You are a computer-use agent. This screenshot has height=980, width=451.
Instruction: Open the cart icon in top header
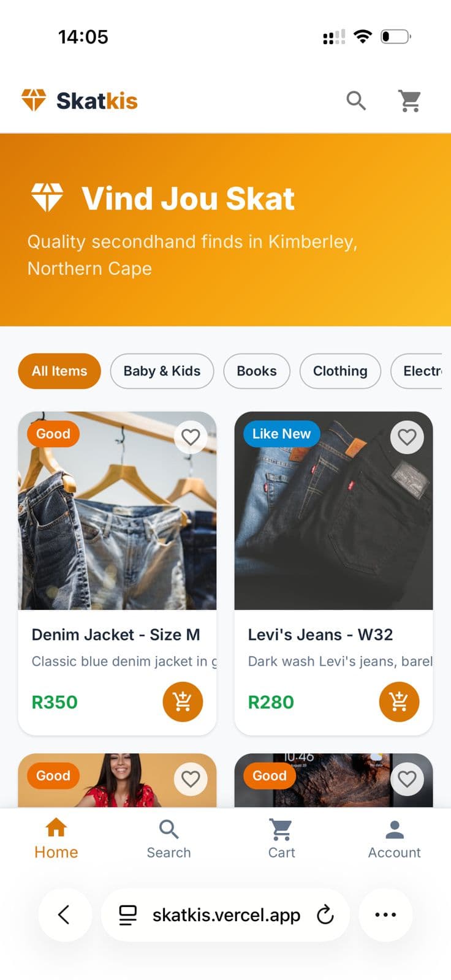click(x=410, y=101)
